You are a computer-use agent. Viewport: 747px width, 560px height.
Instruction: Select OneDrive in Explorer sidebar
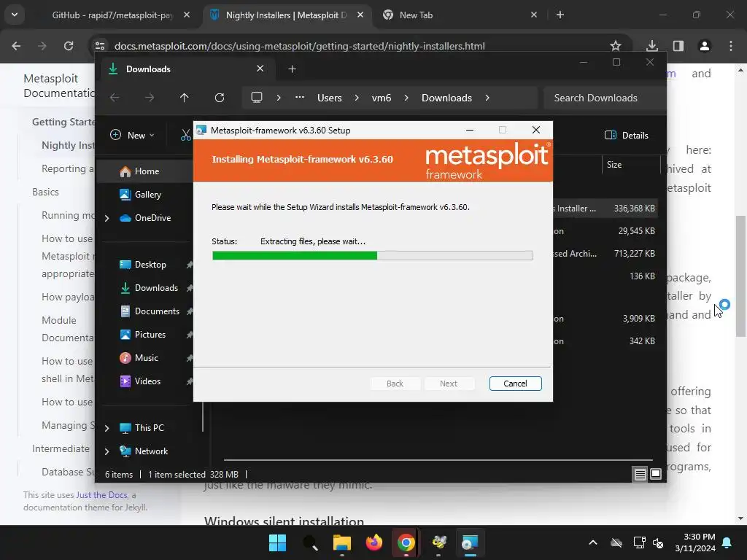click(152, 217)
